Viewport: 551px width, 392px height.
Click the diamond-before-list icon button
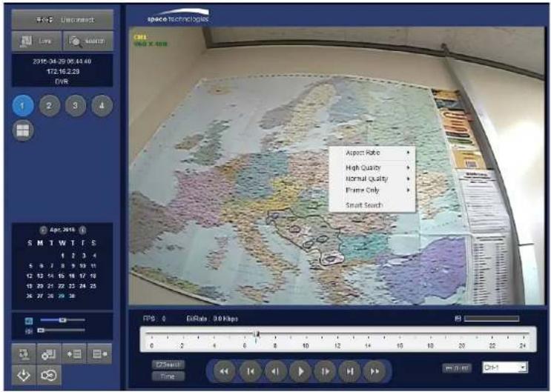(74, 354)
